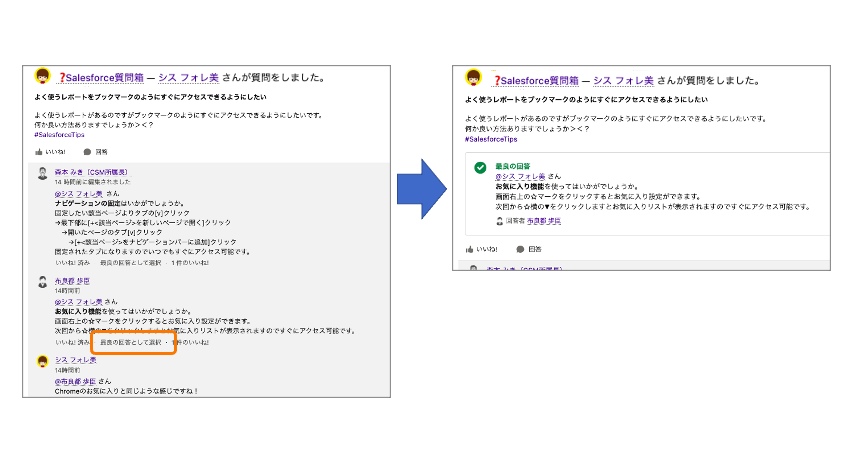Image resolution: width=845 pixels, height=473 pixels.
Task: Open Salesforce質問箱 group link in left post
Action: tap(101, 78)
